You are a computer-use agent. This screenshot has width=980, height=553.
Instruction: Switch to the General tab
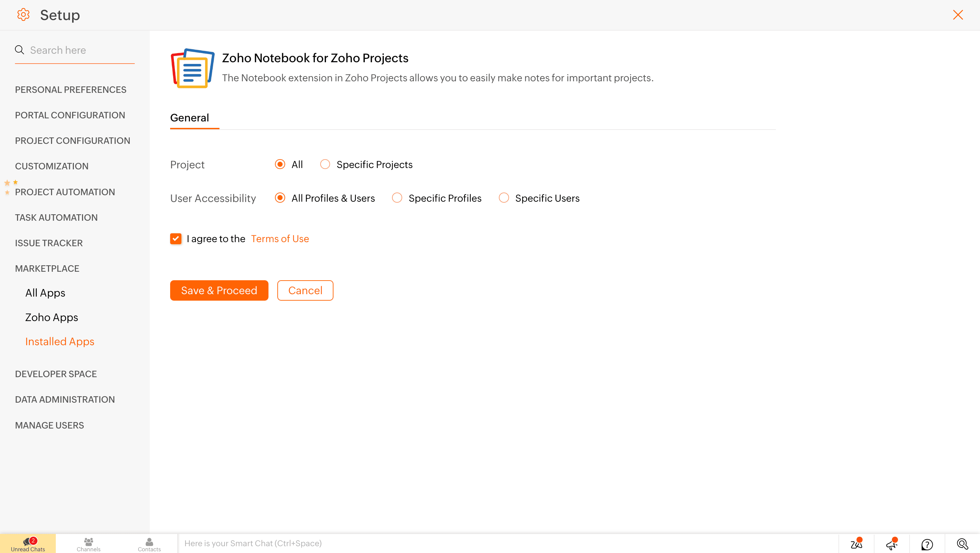[x=190, y=118]
